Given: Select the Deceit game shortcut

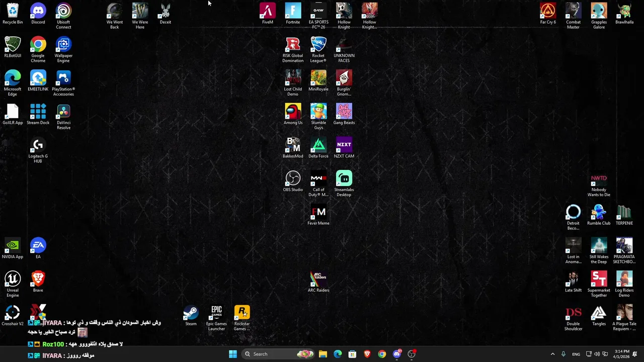Looking at the screenshot, I should [166, 14].
